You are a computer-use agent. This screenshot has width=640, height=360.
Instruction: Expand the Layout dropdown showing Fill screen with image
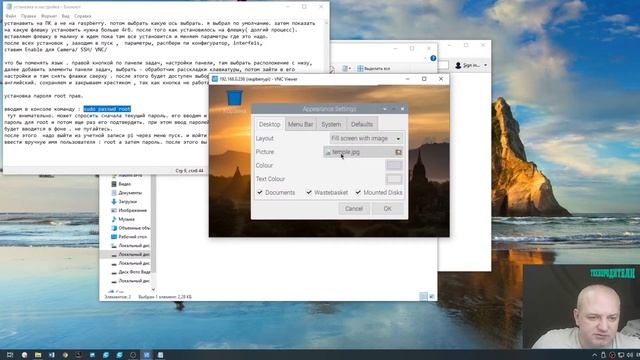[x=366, y=138]
